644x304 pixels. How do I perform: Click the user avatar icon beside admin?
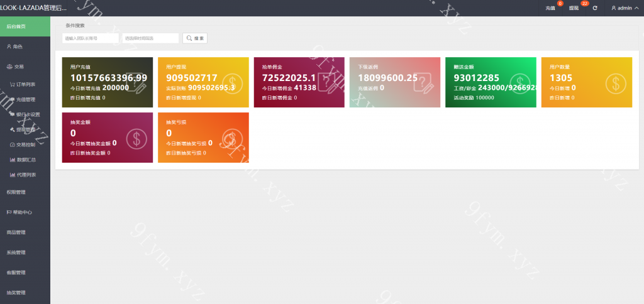[x=614, y=8]
